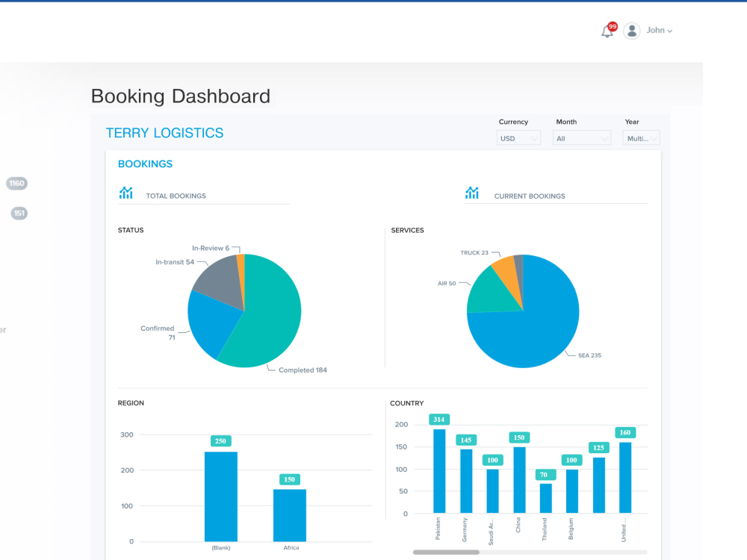Image resolution: width=747 pixels, height=560 pixels.
Task: Open the notification bell
Action: pos(607,31)
